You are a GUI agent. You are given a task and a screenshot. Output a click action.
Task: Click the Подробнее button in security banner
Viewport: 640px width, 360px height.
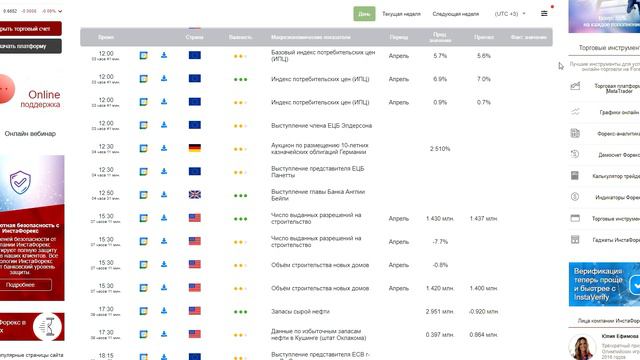[26, 284]
